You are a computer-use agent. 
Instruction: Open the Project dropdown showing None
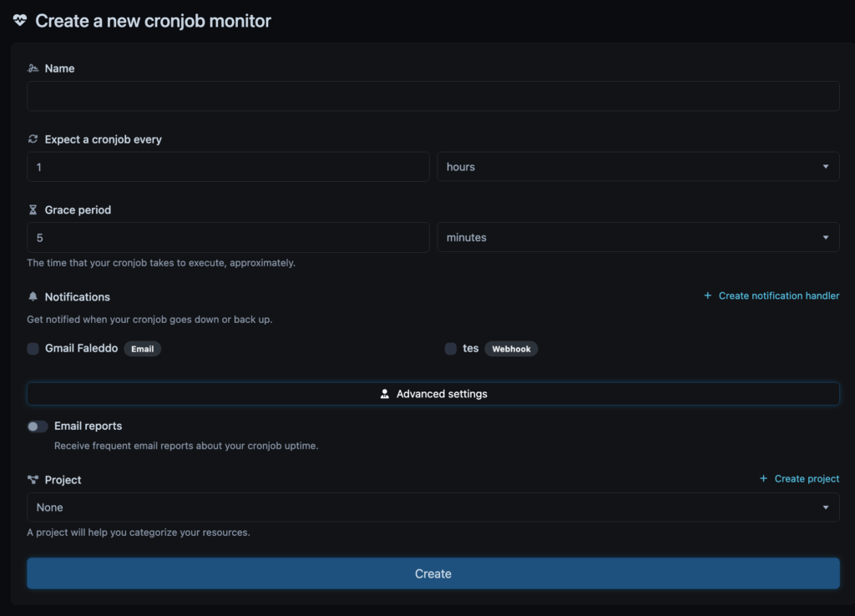[x=433, y=507]
